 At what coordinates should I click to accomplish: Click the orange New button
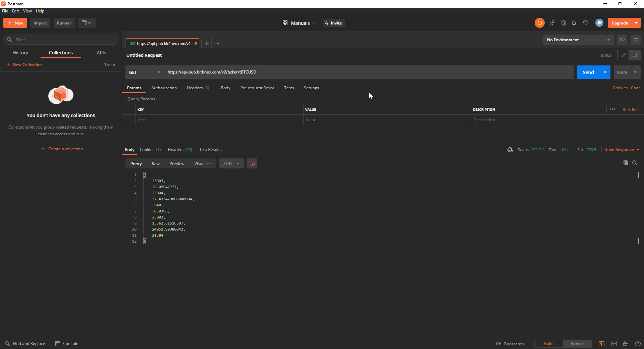point(15,23)
